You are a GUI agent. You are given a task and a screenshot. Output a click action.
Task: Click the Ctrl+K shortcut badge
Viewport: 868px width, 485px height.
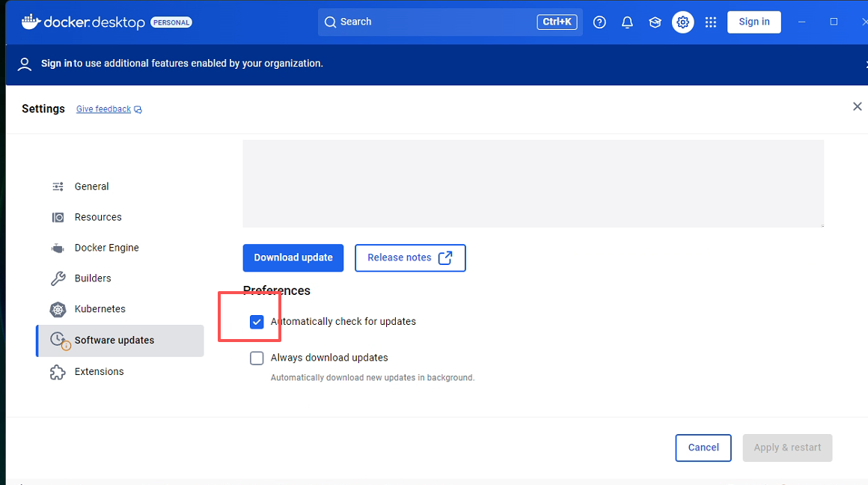click(557, 22)
